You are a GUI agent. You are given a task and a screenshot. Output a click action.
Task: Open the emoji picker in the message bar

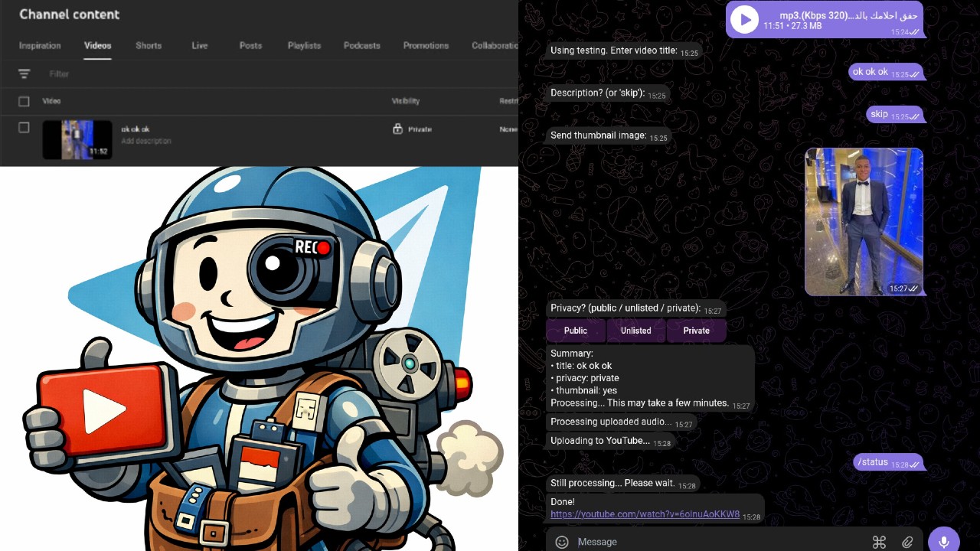tap(561, 541)
